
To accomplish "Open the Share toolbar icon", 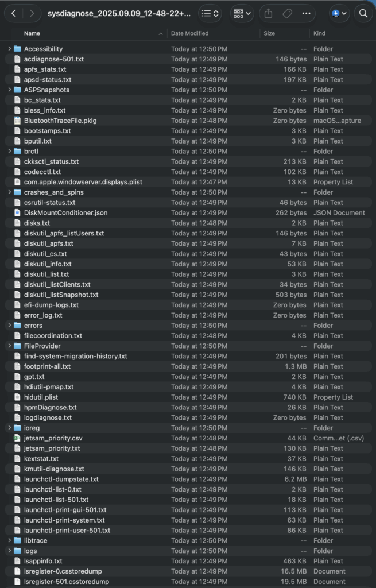I will 269,14.
